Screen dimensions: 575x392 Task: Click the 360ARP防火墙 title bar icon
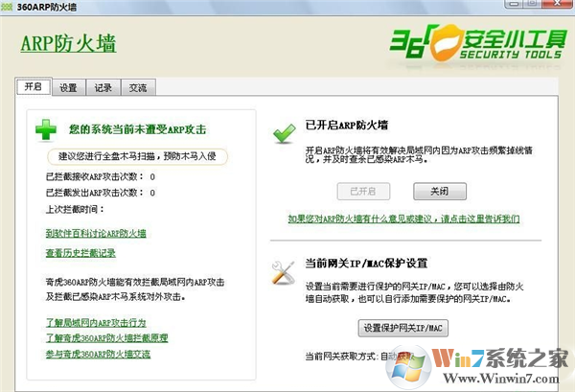[7, 7]
